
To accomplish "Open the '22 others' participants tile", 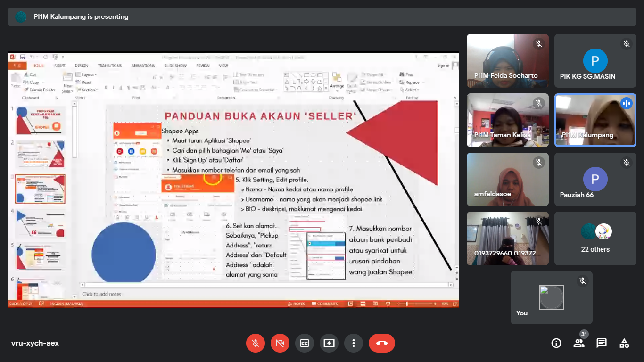I will [595, 239].
